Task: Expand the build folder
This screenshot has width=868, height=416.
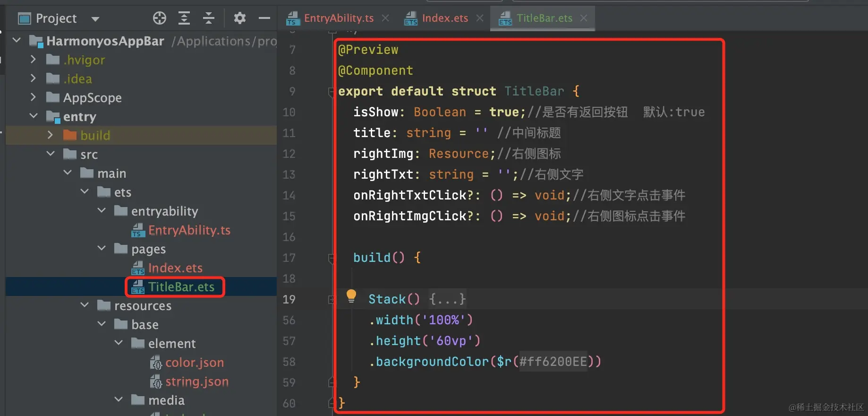Action: [50, 135]
